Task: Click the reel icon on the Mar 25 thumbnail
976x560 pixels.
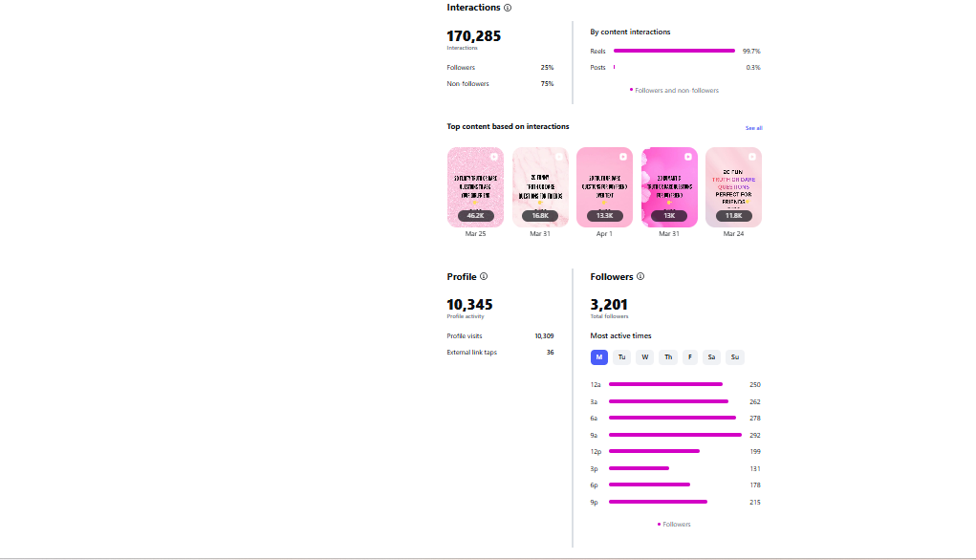Action: point(494,157)
